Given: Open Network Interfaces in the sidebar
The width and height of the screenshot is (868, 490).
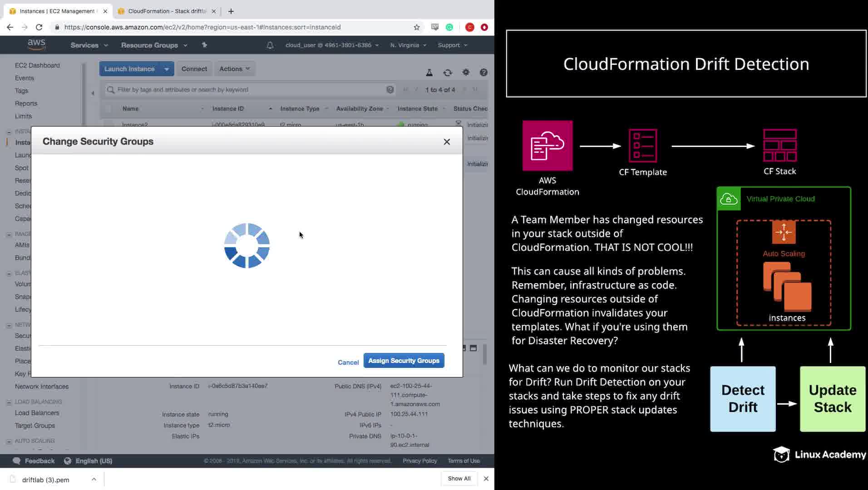Looking at the screenshot, I should click(42, 387).
